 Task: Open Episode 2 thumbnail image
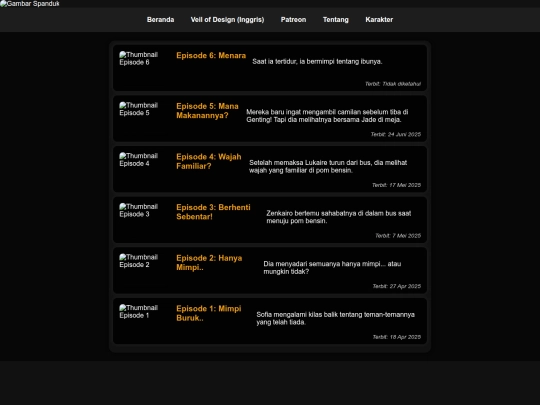click(138, 261)
